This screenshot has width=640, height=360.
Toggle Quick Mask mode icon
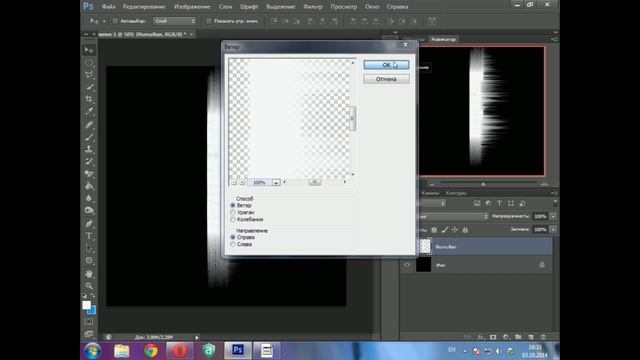click(89, 322)
